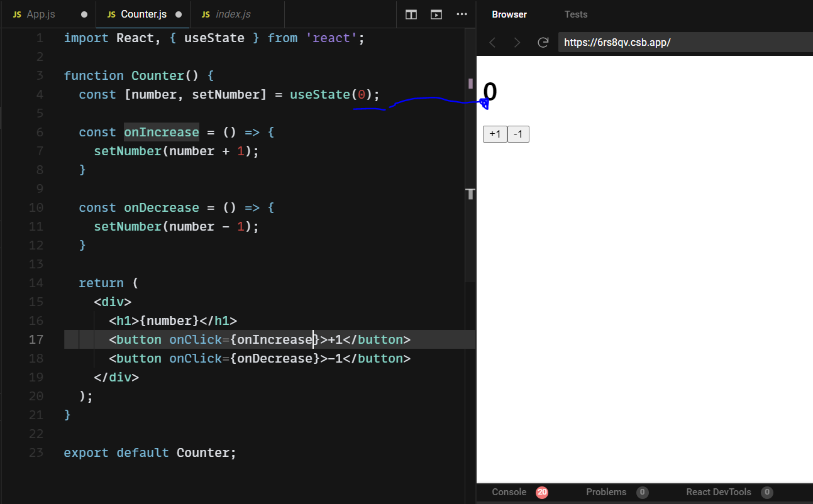This screenshot has height=504, width=813.
Task: Click 'useState' in the import line
Action: tap(214, 38)
